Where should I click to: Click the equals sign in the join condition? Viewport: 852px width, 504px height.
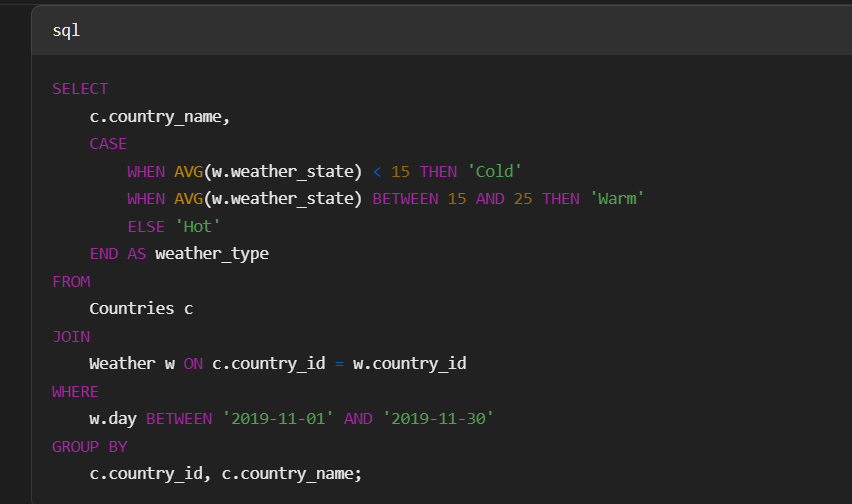pyautogui.click(x=339, y=364)
